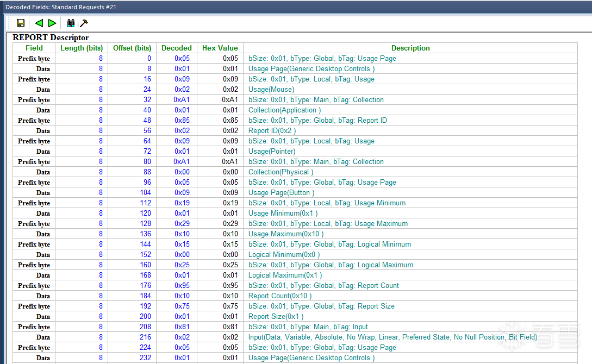Click the Description column header
Image resolution: width=592 pixels, height=364 pixels.
coord(410,48)
